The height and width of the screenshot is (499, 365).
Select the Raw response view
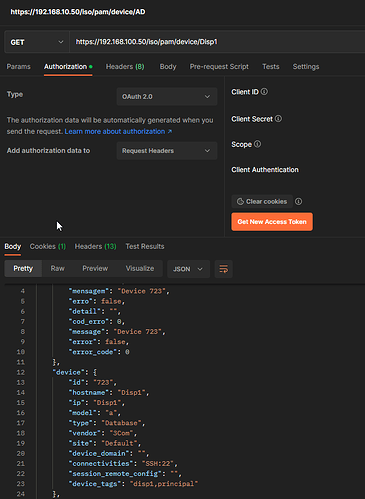coord(58,268)
